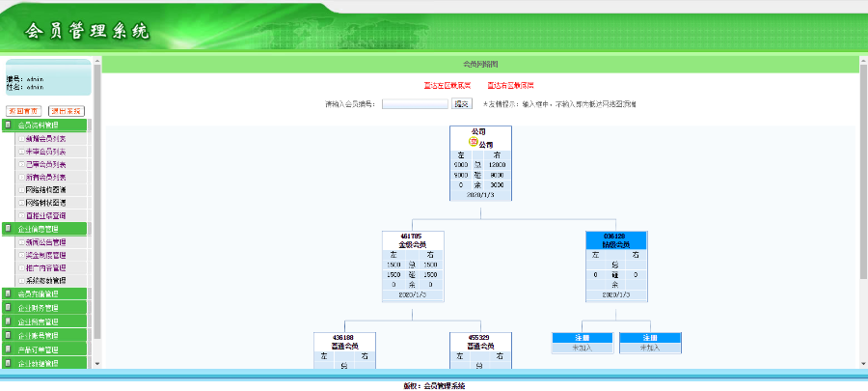Click the 公司 title in the root node
Viewport: 868px width, 391px height.
coord(478,131)
